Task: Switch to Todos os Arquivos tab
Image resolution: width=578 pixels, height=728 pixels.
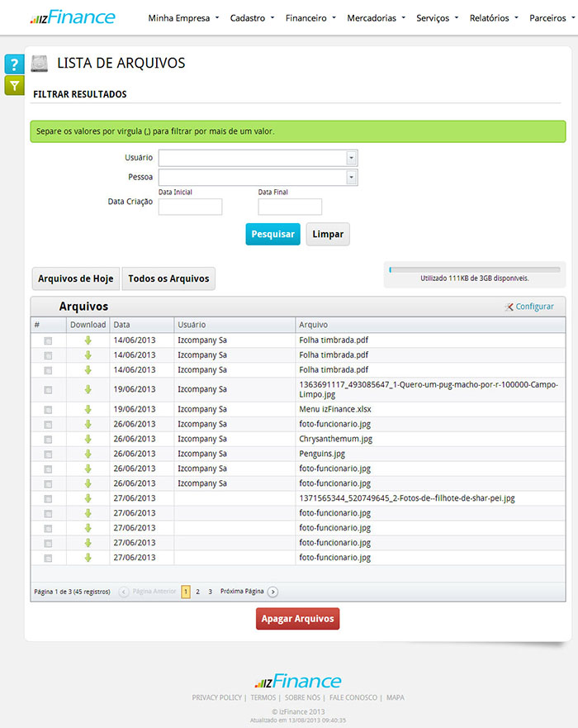Action: [168, 278]
